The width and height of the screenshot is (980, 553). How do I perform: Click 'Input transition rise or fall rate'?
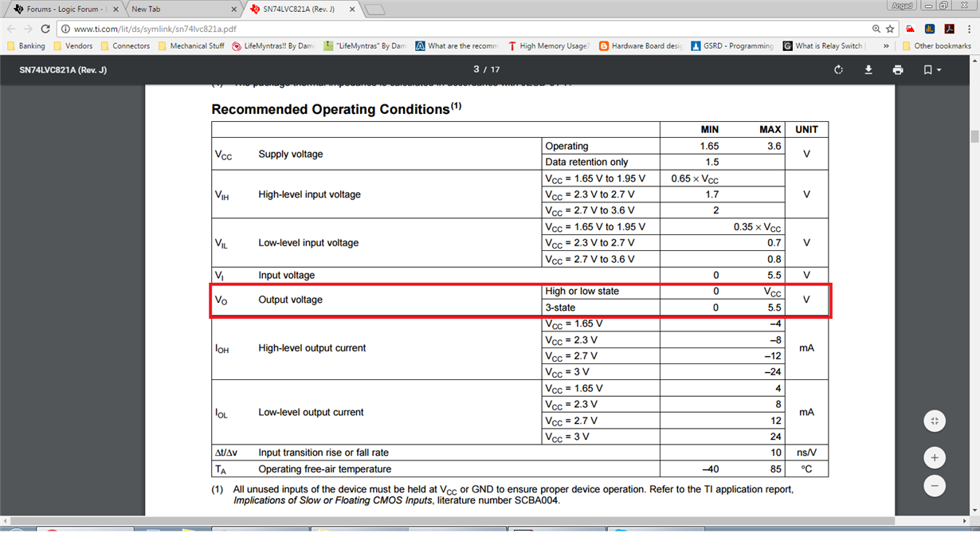tap(323, 453)
